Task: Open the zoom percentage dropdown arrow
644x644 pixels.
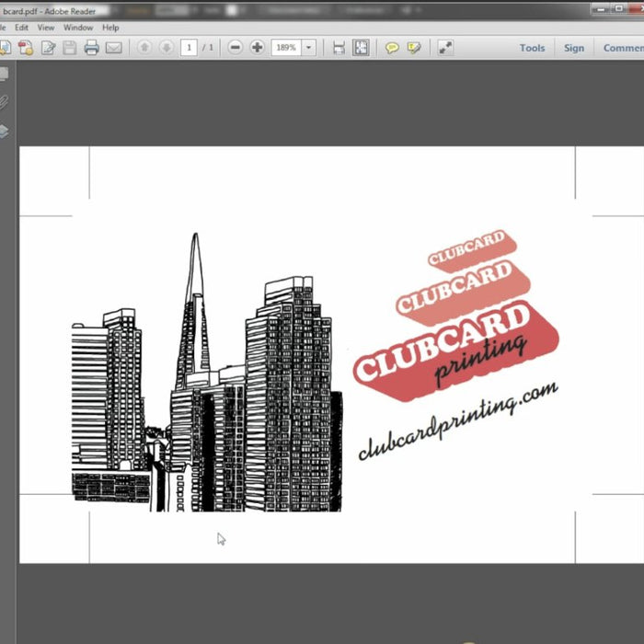Action: 308,48
